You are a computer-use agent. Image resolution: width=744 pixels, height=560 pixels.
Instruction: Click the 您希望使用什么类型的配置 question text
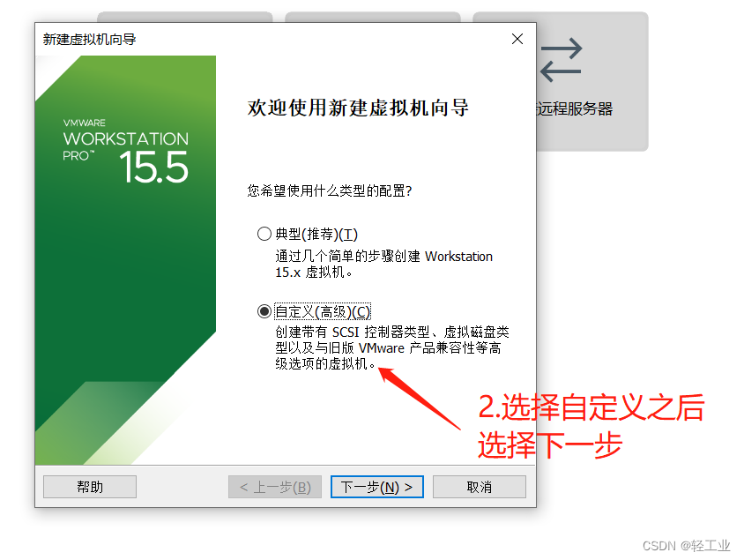(x=330, y=190)
